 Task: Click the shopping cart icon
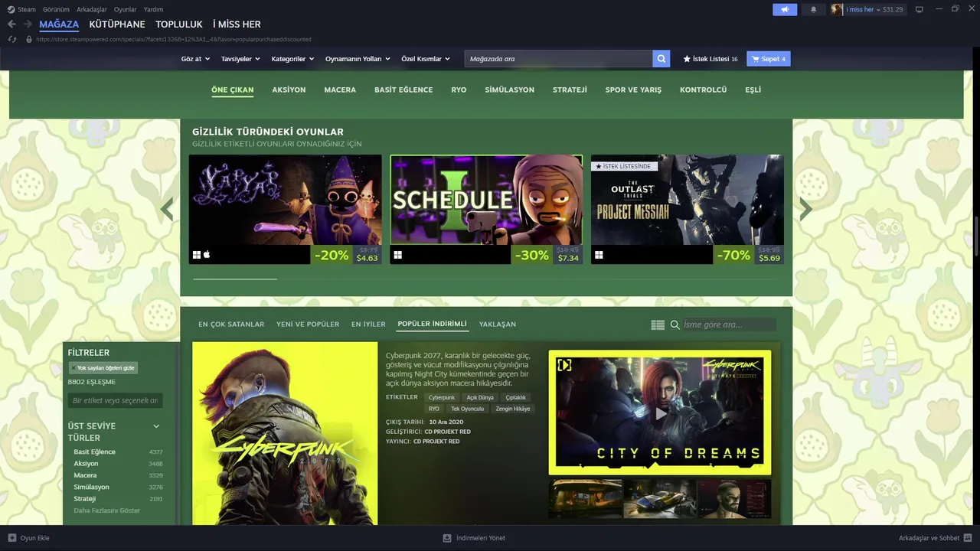(x=756, y=59)
